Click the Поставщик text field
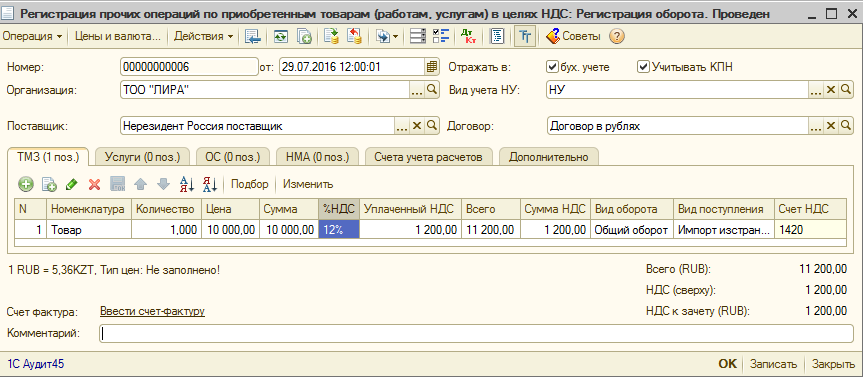Viewport: 863px width, 377px height. click(257, 126)
